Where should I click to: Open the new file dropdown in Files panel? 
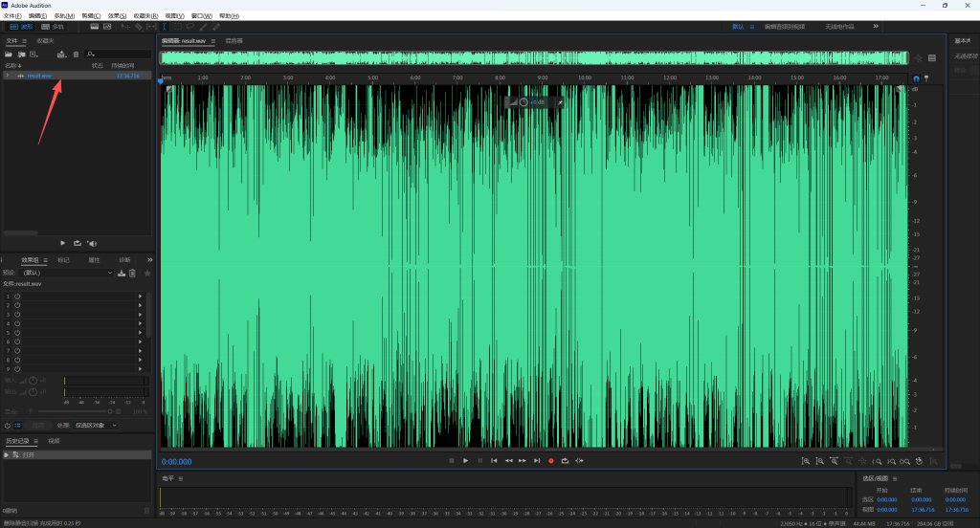click(x=33, y=55)
